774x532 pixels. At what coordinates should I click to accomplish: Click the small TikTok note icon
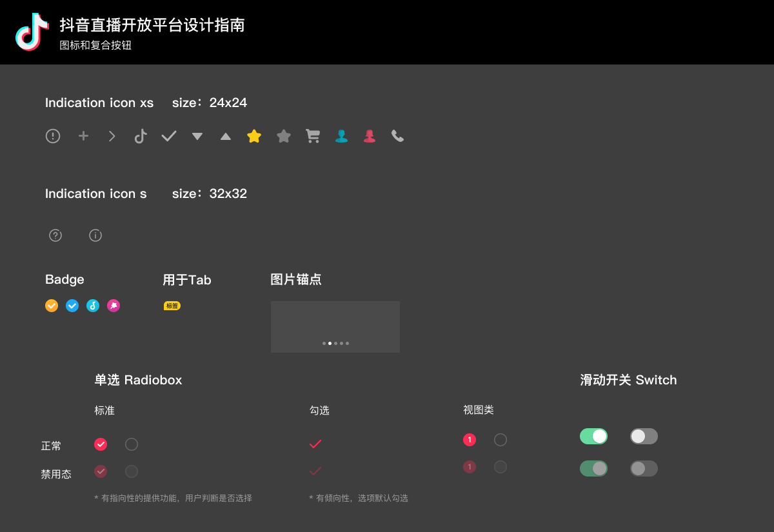click(x=141, y=136)
